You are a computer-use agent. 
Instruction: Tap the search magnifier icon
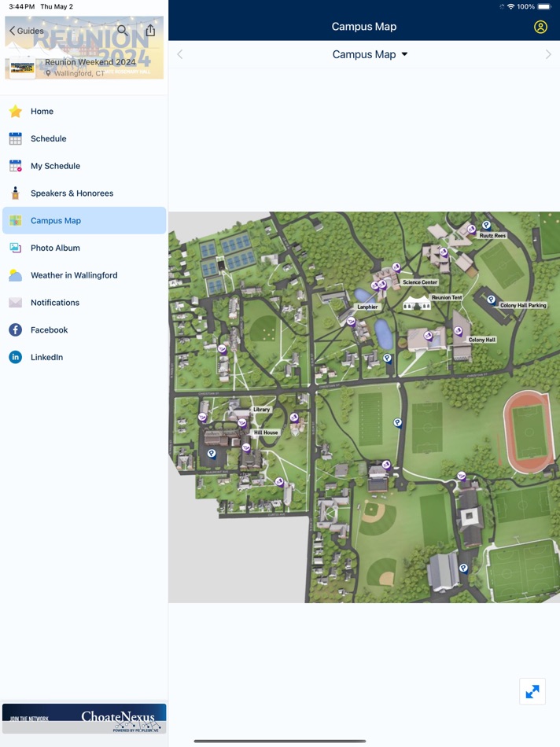point(123,31)
